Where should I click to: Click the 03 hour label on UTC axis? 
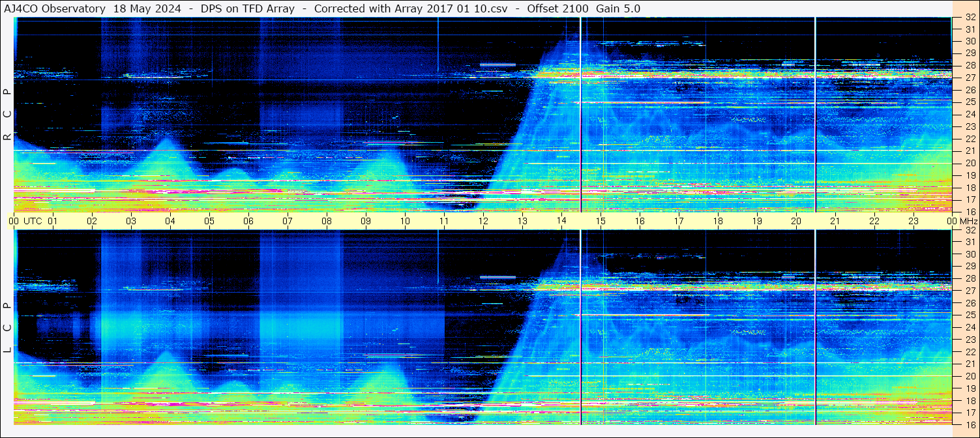tap(131, 221)
